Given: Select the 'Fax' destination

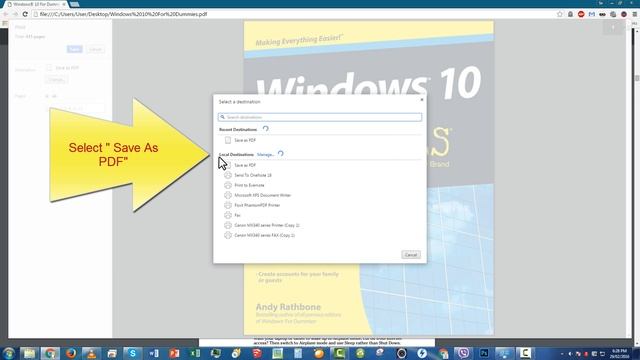Looking at the screenshot, I should [x=237, y=215].
